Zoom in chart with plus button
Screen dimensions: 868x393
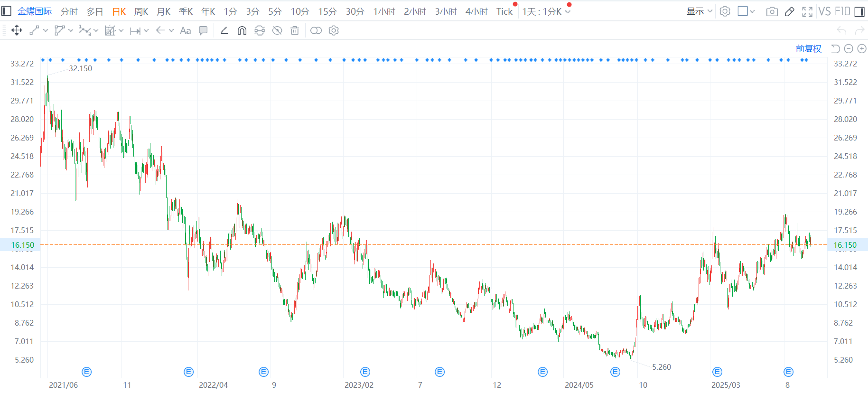click(x=862, y=48)
